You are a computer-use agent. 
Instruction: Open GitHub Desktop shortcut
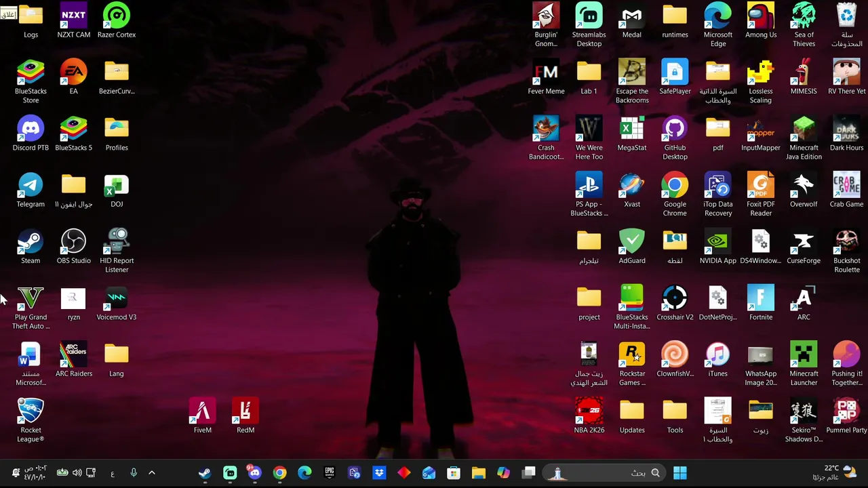pos(675,139)
